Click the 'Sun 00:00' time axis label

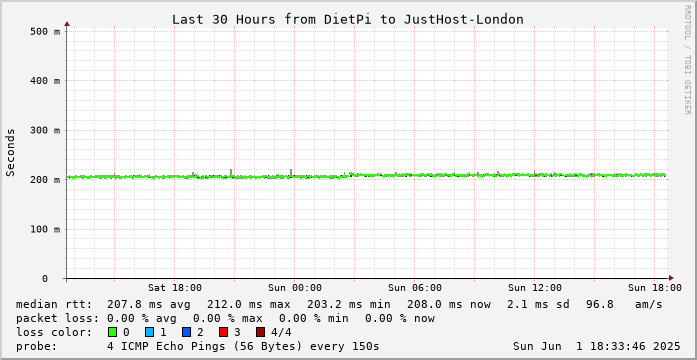[x=295, y=288]
